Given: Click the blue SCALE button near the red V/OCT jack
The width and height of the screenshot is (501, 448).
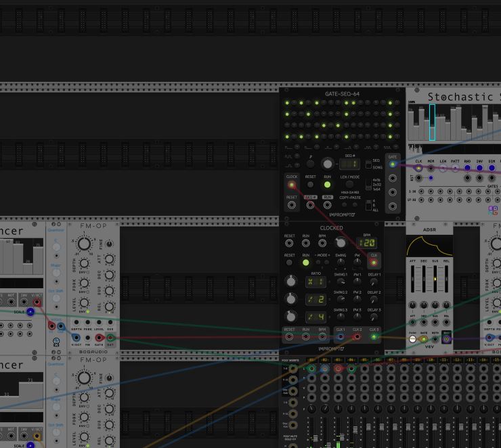Looking at the screenshot, I should click(30, 312).
